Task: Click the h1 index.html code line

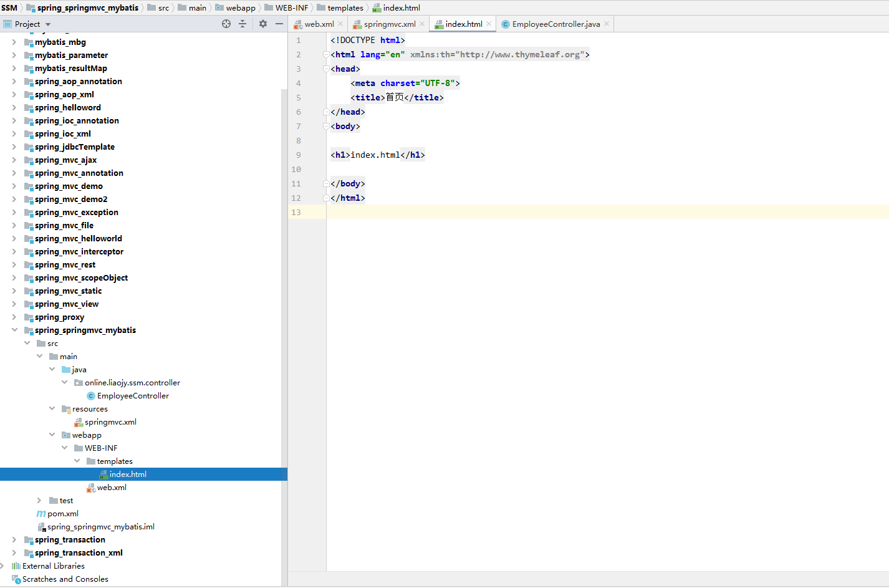Action: 378,155
